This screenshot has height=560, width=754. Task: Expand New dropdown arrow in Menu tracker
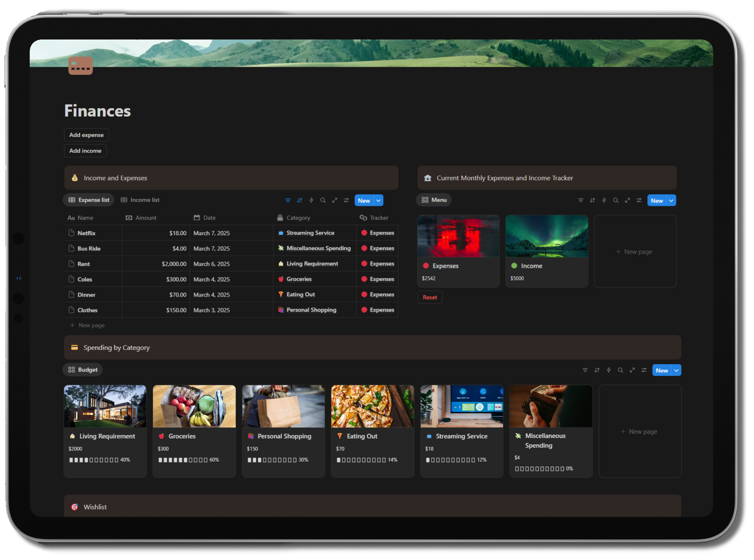coord(671,200)
